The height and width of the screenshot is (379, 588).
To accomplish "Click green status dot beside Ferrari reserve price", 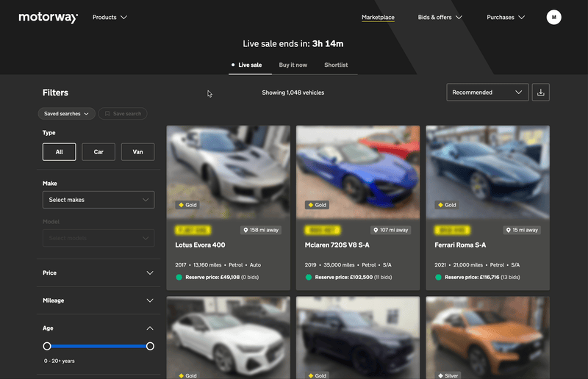I will 438,278.
